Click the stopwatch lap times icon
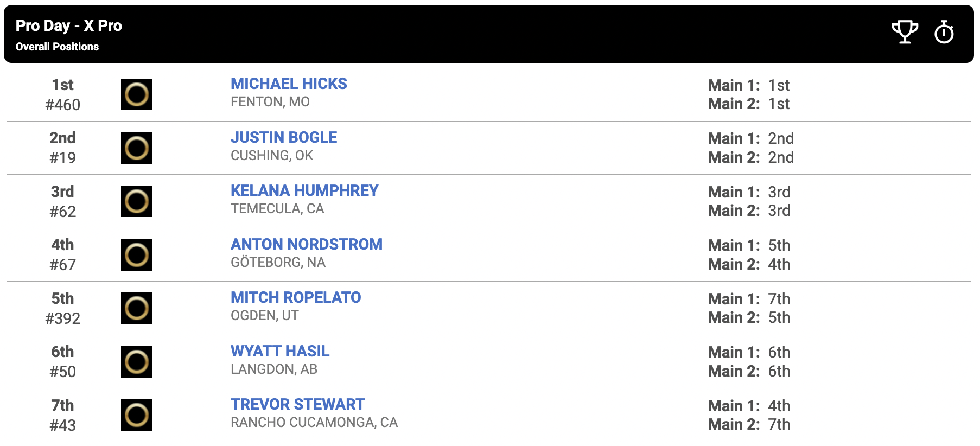980x446 pixels. click(944, 32)
